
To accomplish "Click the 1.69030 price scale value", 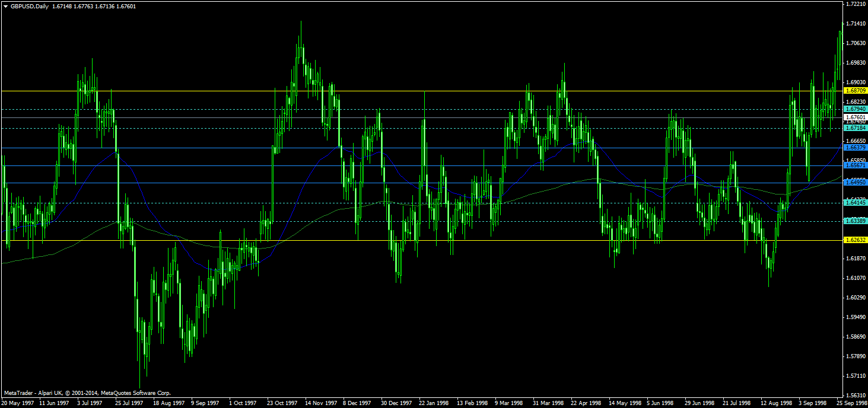I will click(x=856, y=82).
